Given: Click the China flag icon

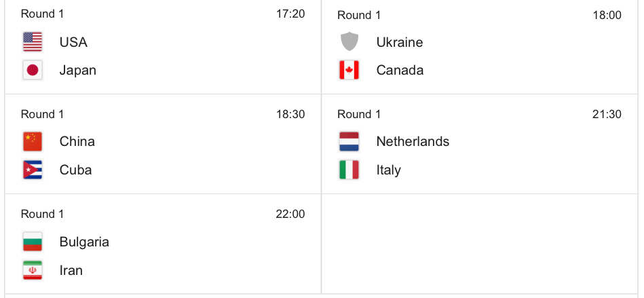Looking at the screenshot, I should [x=33, y=141].
